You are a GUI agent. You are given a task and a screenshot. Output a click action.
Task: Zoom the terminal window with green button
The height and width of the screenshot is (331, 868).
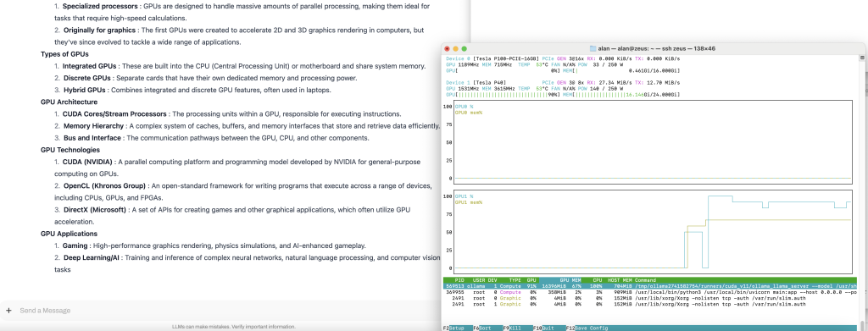pos(464,48)
